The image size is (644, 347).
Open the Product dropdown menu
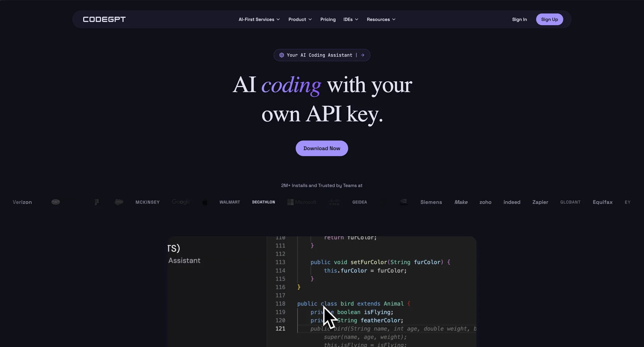coord(300,19)
